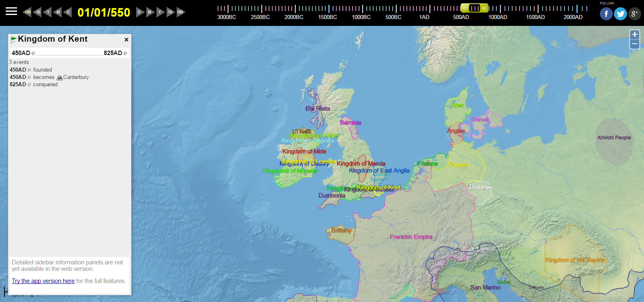Jump timeline to 3000BC
This screenshot has width=644, height=302.
point(227,17)
